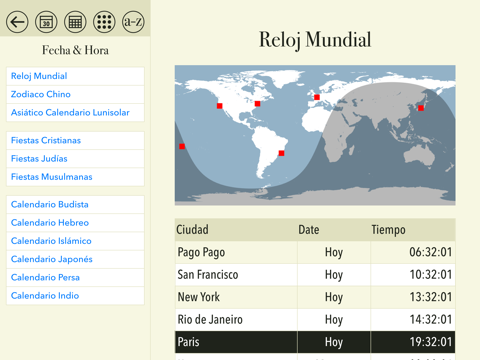
Task: Open Calendario Budista
Action: pyautogui.click(x=75, y=204)
